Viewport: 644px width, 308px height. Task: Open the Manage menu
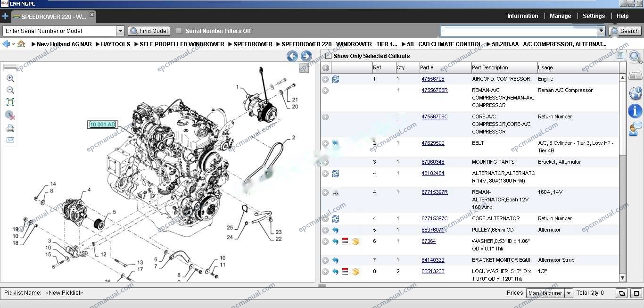(560, 16)
